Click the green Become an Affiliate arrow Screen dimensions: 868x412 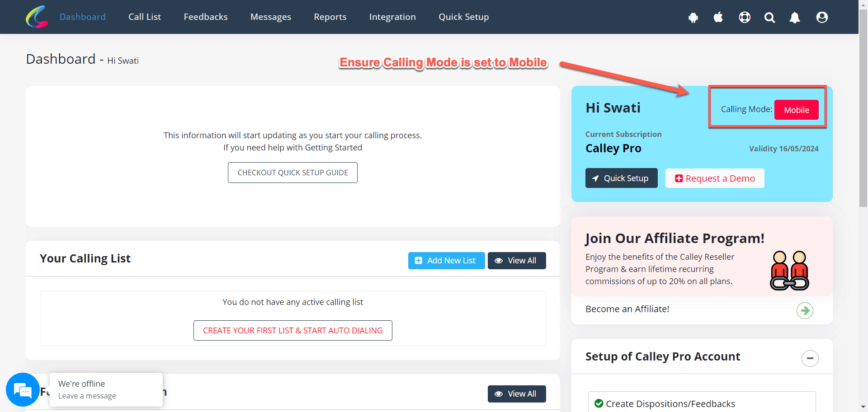tap(805, 310)
